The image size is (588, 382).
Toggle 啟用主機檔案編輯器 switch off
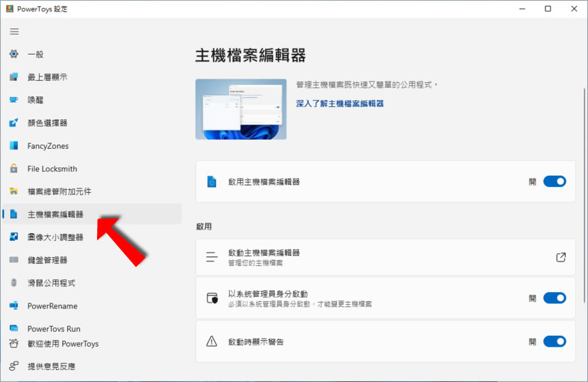tap(555, 181)
